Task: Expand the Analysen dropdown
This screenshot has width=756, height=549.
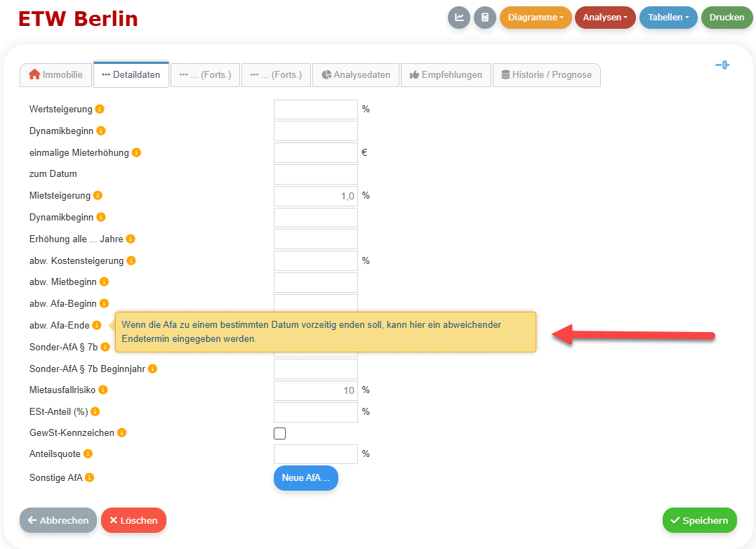Action: 605,18
